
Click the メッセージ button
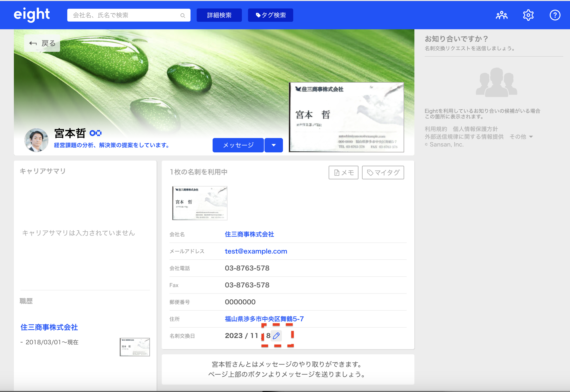[238, 145]
